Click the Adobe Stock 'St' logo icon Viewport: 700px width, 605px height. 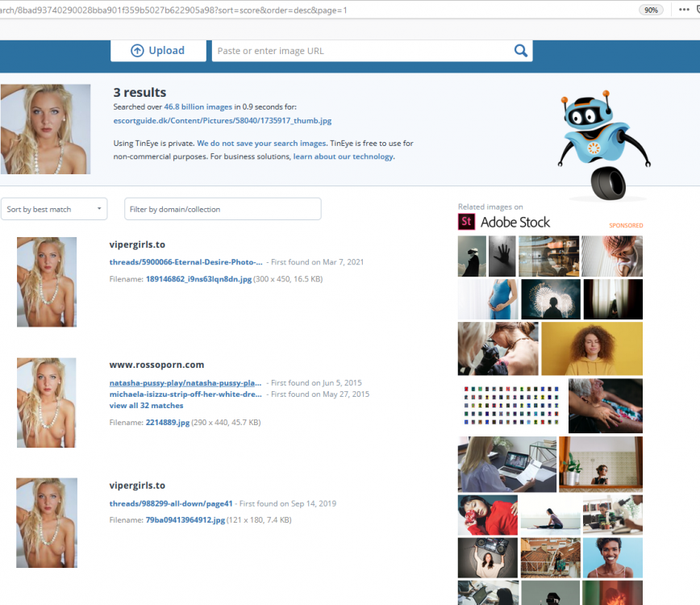pos(465,221)
